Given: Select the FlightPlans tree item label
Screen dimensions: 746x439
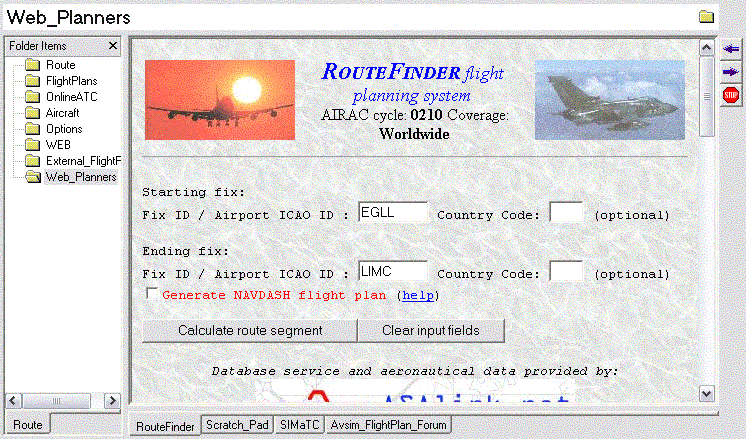Looking at the screenshot, I should pos(71,81).
